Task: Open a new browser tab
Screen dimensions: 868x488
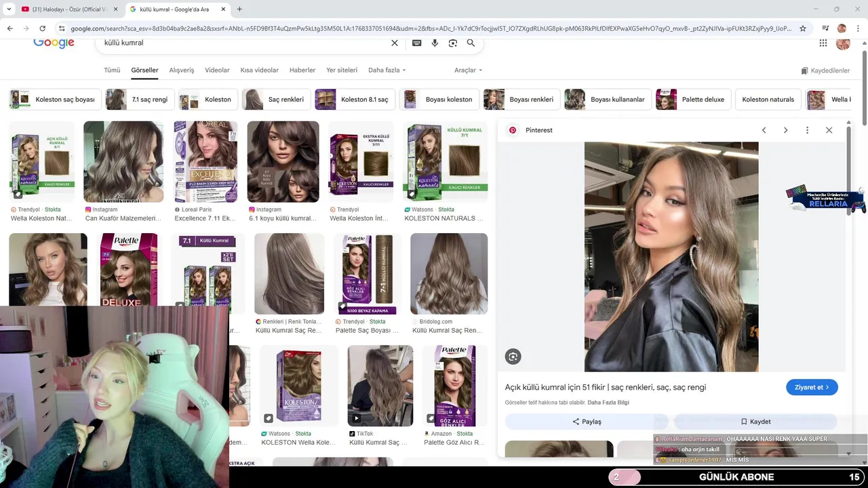Action: (x=239, y=9)
